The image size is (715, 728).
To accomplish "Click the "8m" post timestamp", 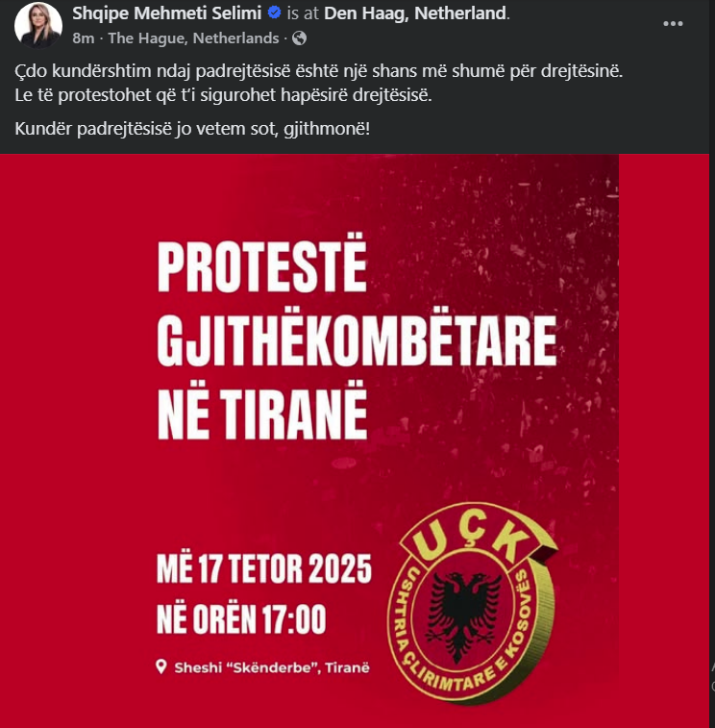I will coord(83,38).
